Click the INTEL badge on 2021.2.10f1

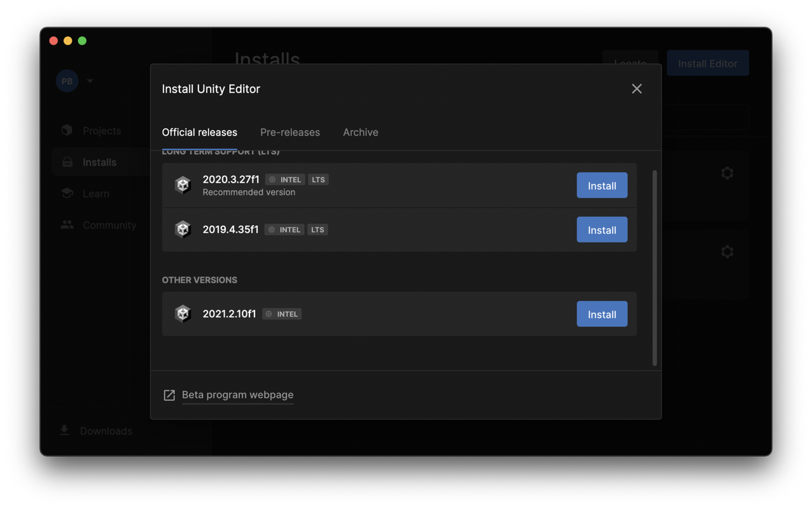(x=281, y=314)
